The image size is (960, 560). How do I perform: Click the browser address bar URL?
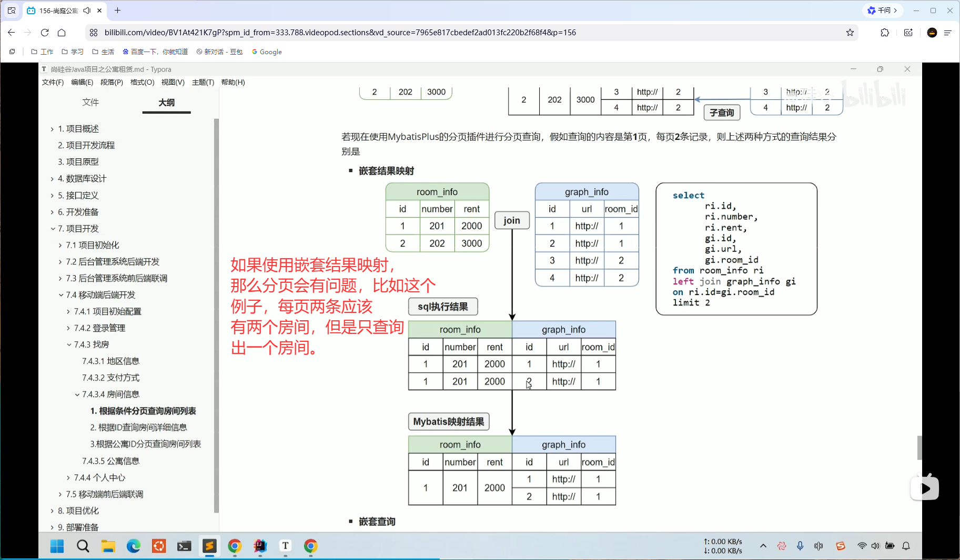(x=340, y=33)
